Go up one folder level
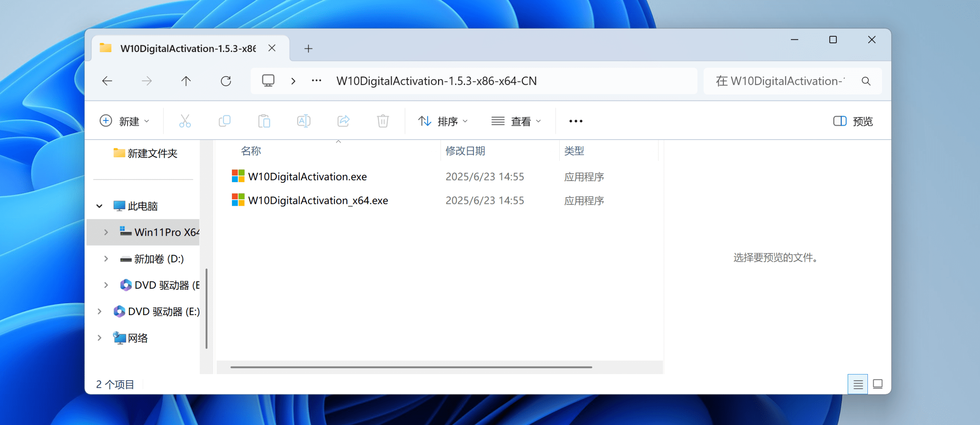980x425 pixels. (186, 81)
